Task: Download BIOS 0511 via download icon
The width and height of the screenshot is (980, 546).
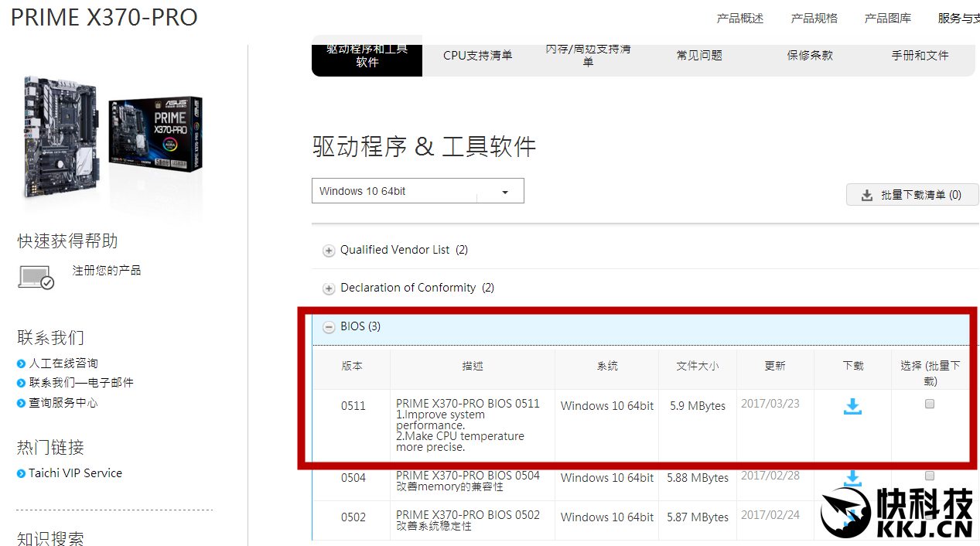Action: click(852, 406)
